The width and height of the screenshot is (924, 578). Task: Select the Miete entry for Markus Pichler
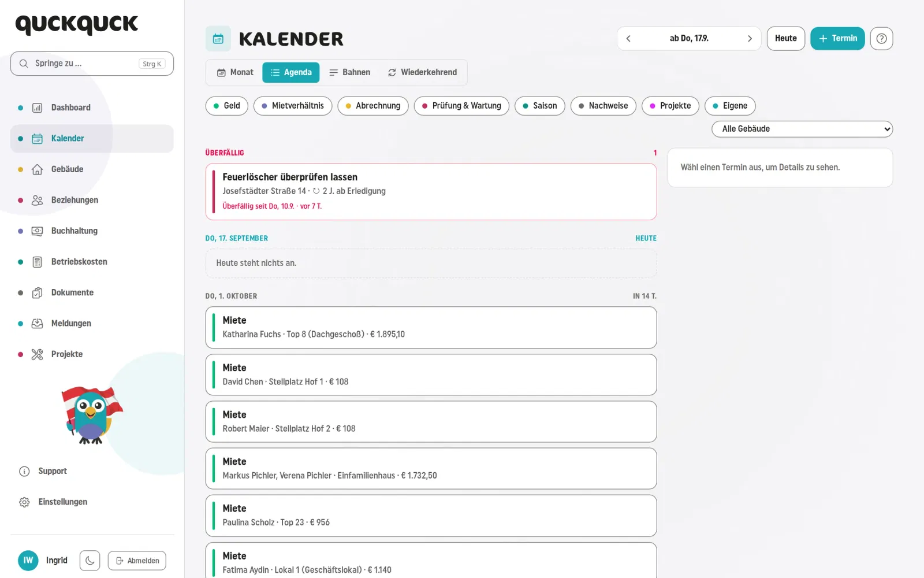click(431, 468)
